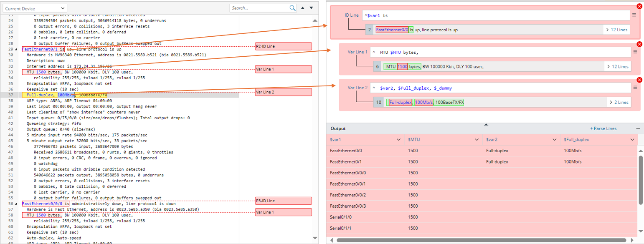Remove the Var Line 1 rule
The width and height of the screenshot is (644, 244).
click(x=639, y=45)
